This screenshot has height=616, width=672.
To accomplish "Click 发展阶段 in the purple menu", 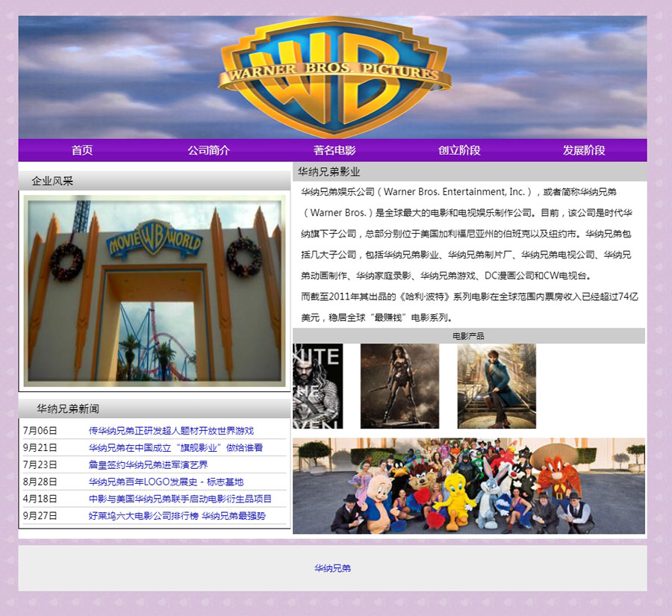I will click(x=584, y=150).
